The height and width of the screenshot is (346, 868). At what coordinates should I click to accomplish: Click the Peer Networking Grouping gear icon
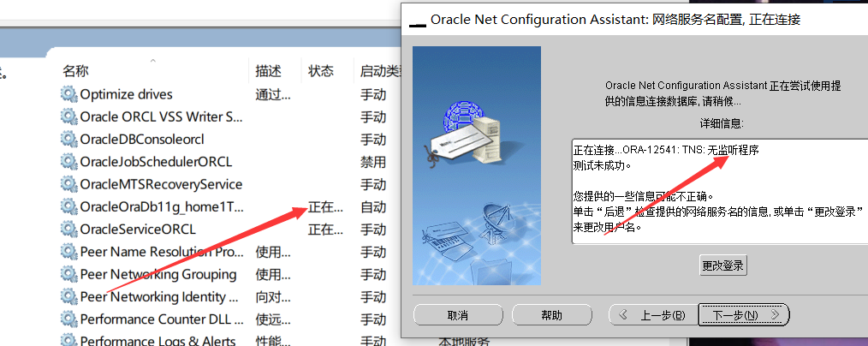(x=68, y=274)
